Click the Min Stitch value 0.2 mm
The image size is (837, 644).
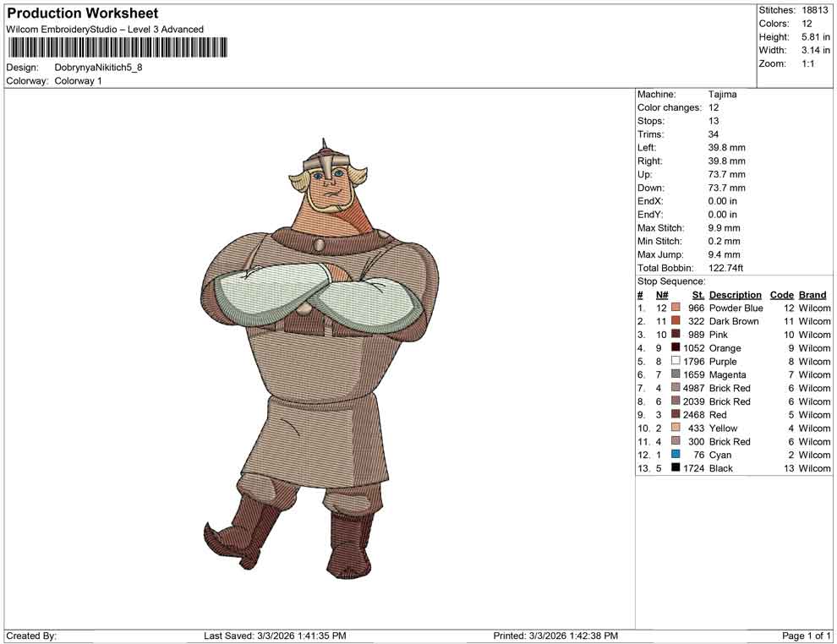pos(724,241)
